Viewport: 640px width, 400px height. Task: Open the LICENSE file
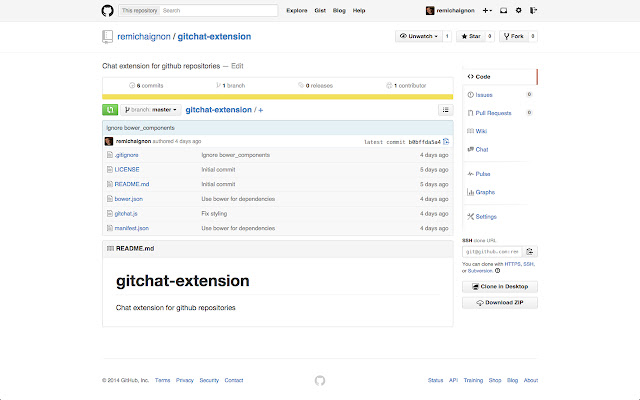[127, 169]
